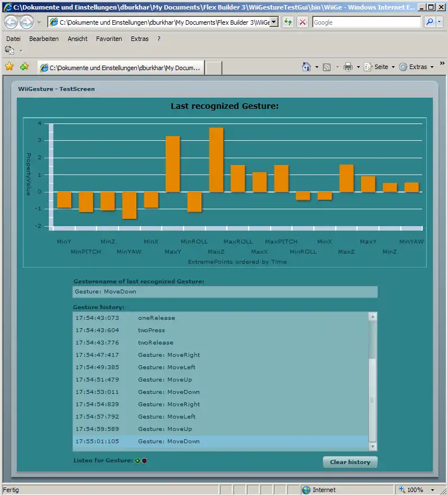
Task: Refresh the page with green arrows icon
Action: (288, 22)
